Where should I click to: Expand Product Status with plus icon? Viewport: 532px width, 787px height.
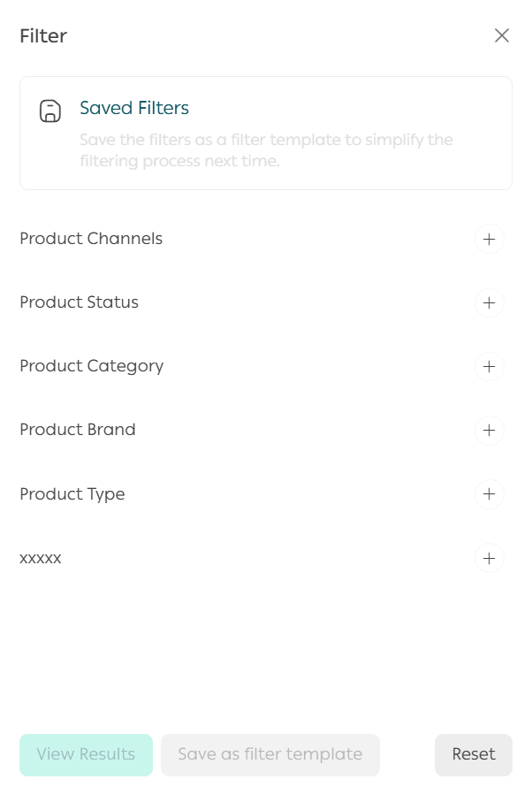489,302
